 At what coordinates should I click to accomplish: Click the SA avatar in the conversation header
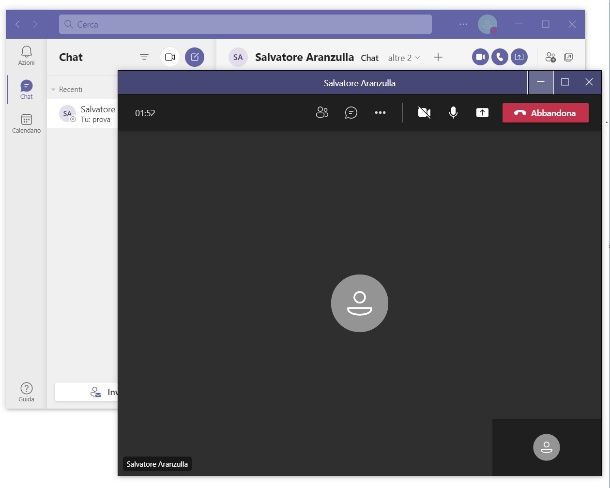(x=238, y=58)
